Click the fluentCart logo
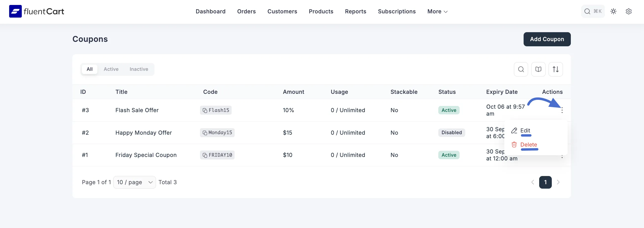 37,11
